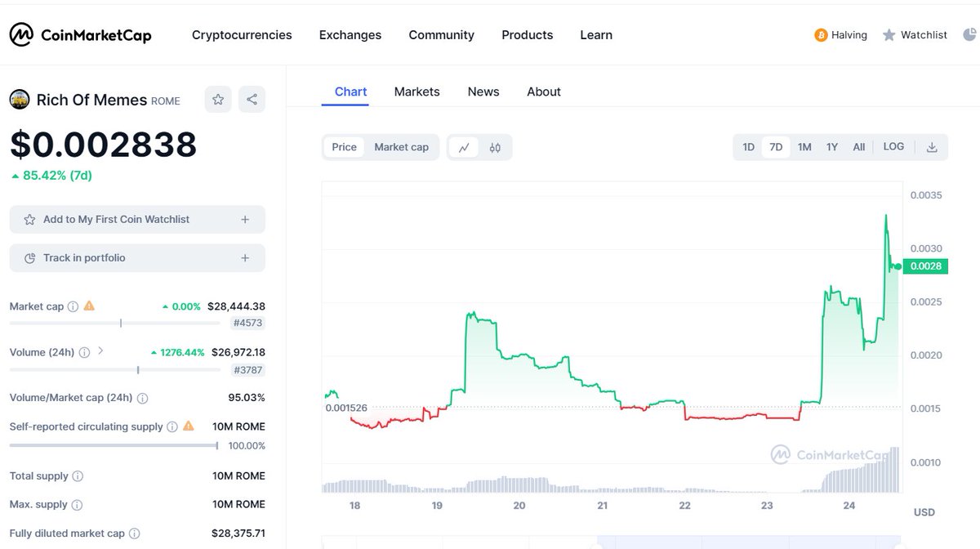Star the ROME coin to favorite it
This screenshot has height=549, width=980.
[217, 99]
